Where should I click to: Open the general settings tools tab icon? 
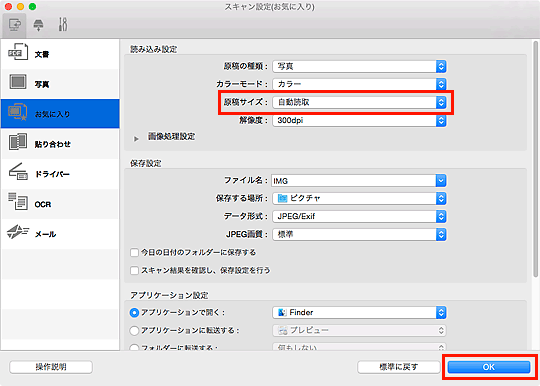63,25
